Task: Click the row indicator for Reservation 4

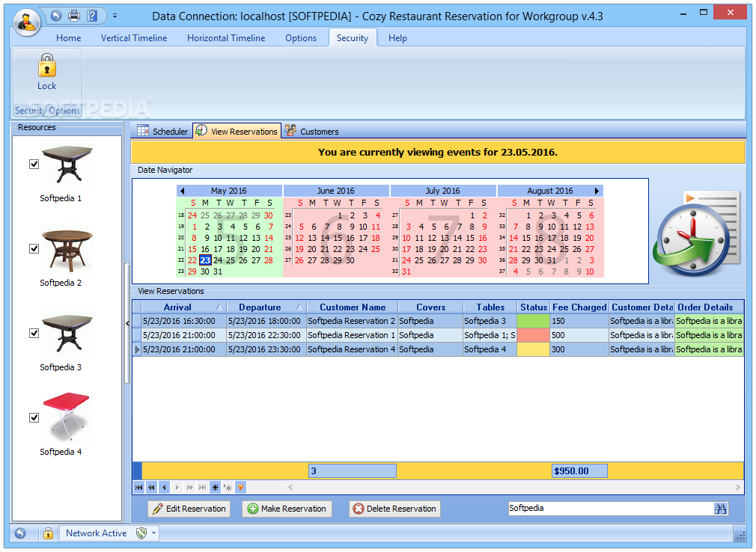Action: (137, 349)
